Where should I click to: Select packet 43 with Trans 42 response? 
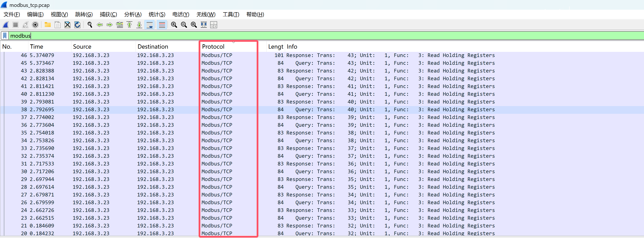click(322, 71)
